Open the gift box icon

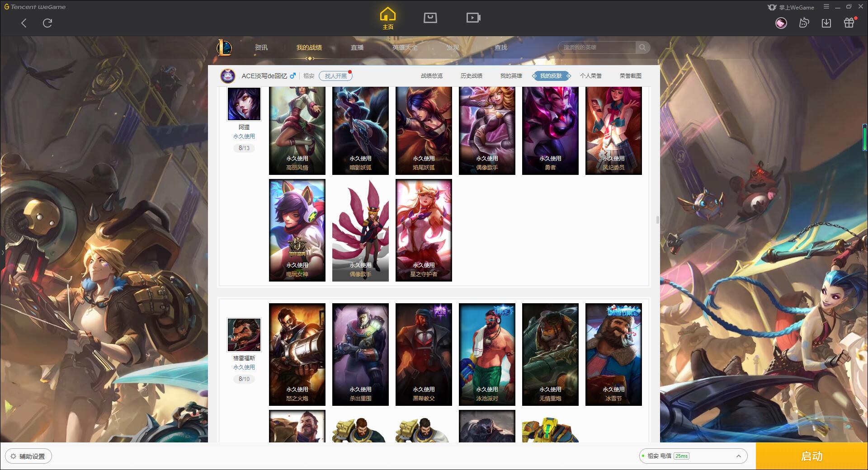(849, 23)
